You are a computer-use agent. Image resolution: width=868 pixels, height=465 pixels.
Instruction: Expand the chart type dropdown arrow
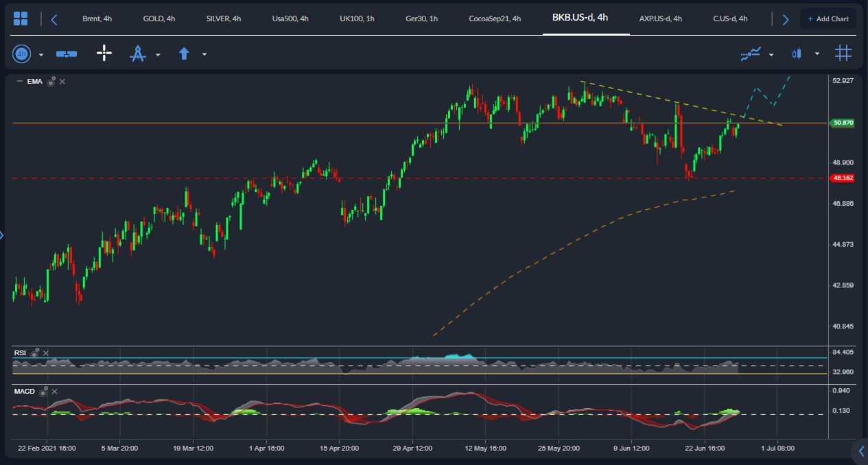point(817,53)
